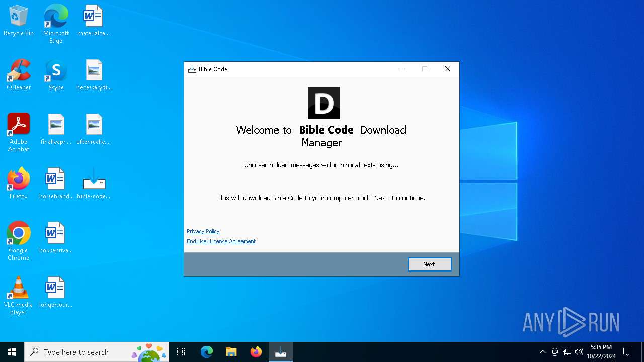The image size is (644, 362).
Task: Select the Skype desktop shortcut
Action: coord(56,75)
